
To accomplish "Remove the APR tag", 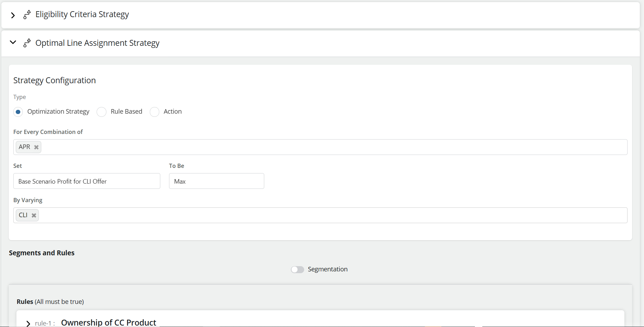I will (36, 147).
